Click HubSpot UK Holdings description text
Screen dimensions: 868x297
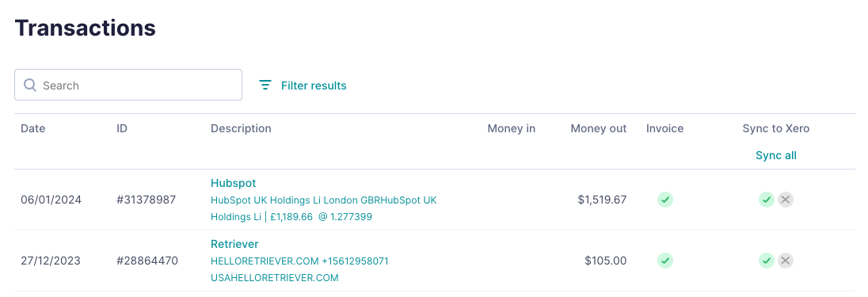point(323,208)
